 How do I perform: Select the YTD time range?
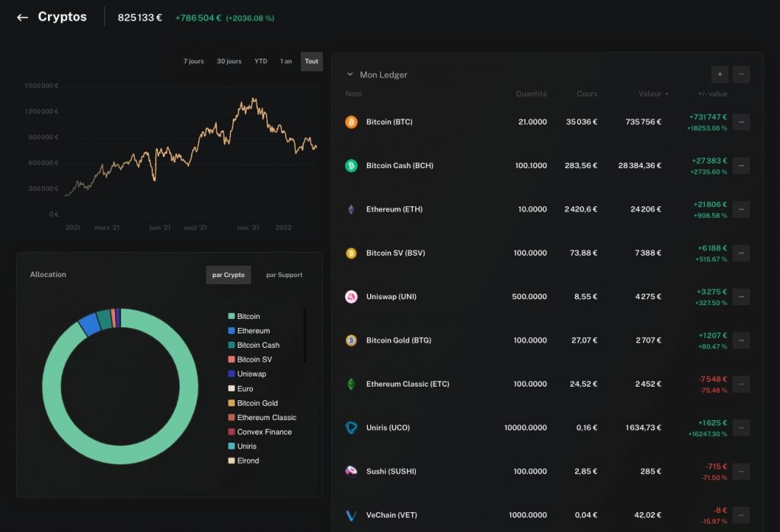[x=261, y=62]
